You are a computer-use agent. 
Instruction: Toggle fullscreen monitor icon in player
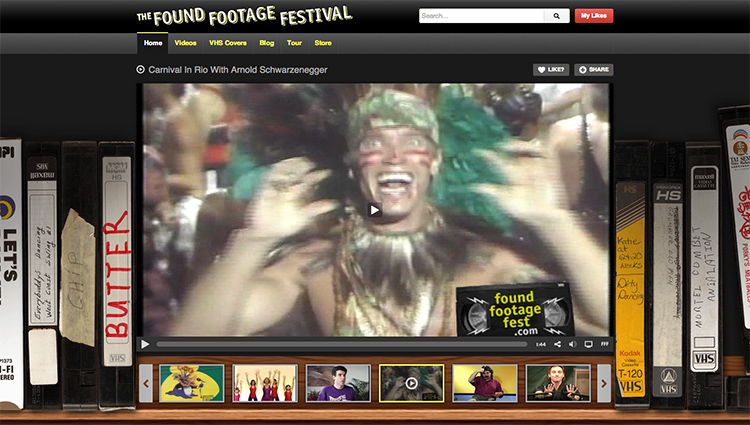588,344
